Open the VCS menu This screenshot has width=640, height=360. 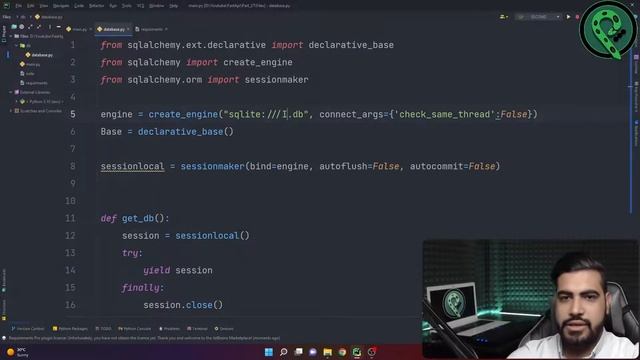[x=140, y=6]
